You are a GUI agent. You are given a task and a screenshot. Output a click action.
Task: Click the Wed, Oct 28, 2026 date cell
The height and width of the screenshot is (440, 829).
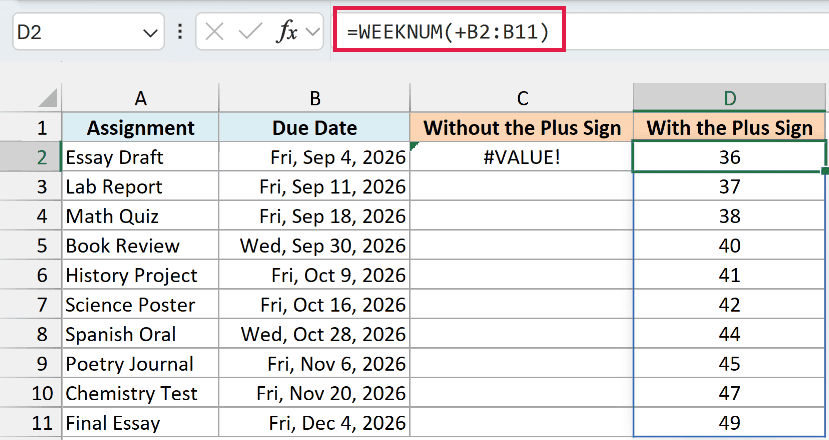point(315,334)
